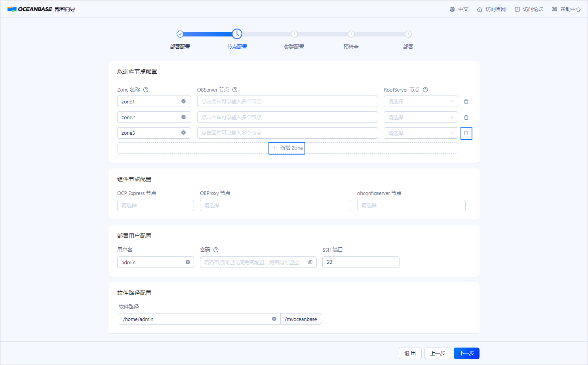Clear the admin username field
588x365 pixels.
[x=188, y=262]
